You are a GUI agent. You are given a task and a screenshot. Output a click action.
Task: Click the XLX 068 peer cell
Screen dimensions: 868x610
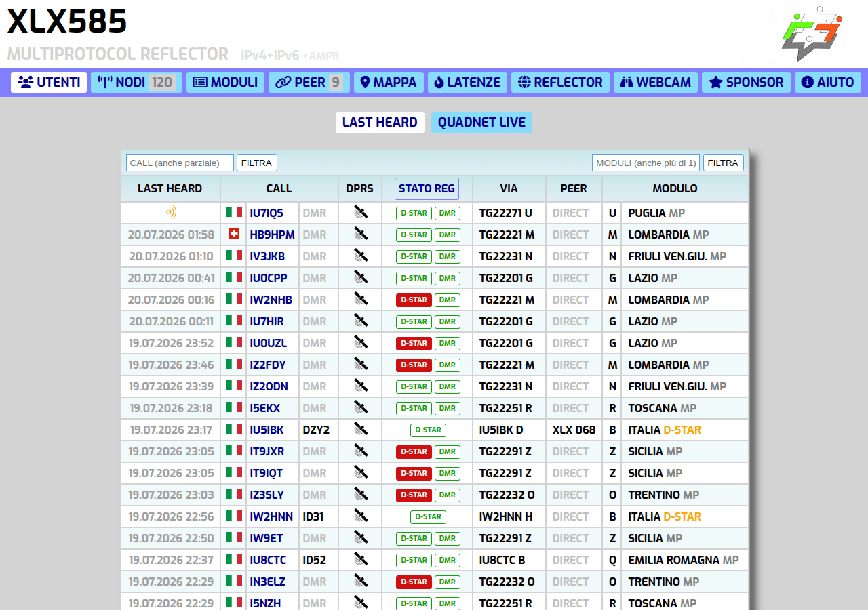tap(574, 430)
